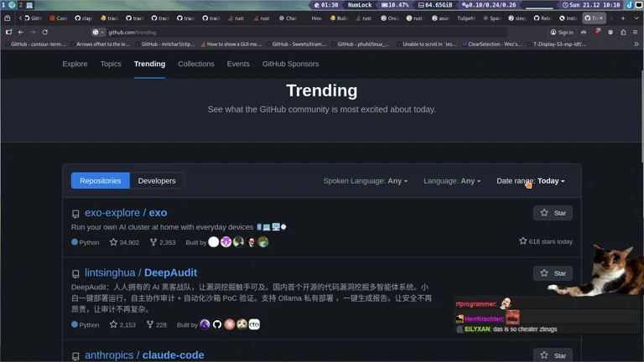Select the Repositories toggle button
The height and width of the screenshot is (362, 644).
point(100,181)
